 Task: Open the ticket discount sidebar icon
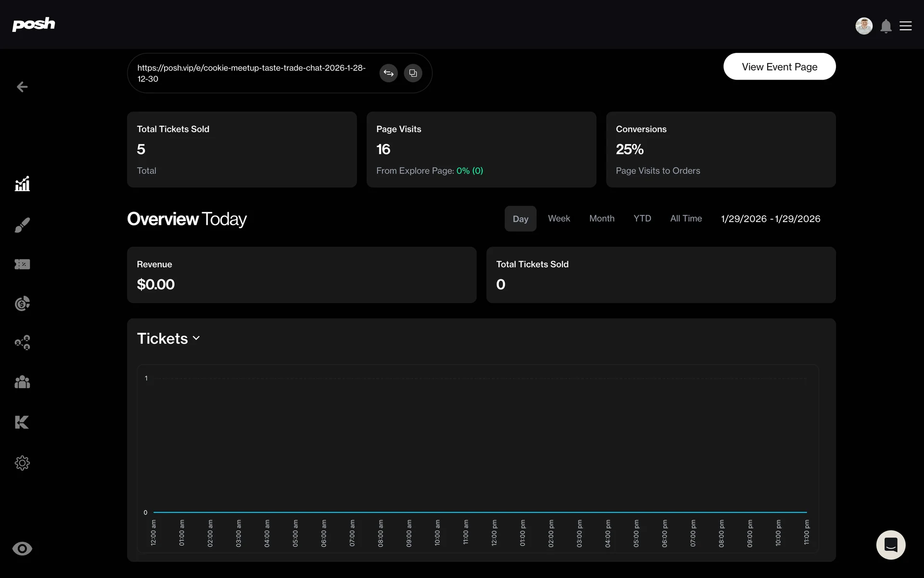click(x=22, y=264)
